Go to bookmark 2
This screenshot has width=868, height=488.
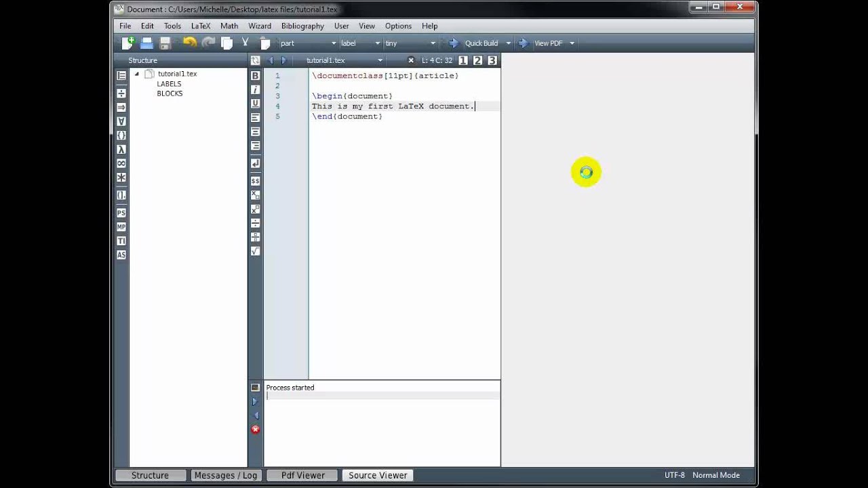click(477, 60)
